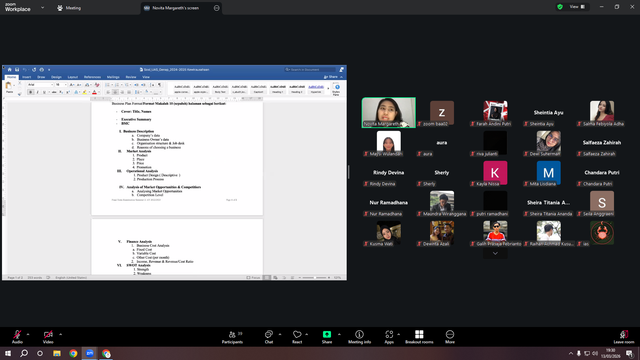This screenshot has height=360, width=640.
Task: Click Search in Document field
Action: point(310,69)
